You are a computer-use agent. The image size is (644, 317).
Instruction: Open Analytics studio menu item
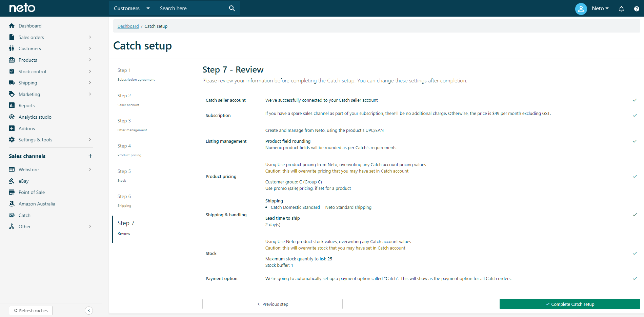coord(35,117)
